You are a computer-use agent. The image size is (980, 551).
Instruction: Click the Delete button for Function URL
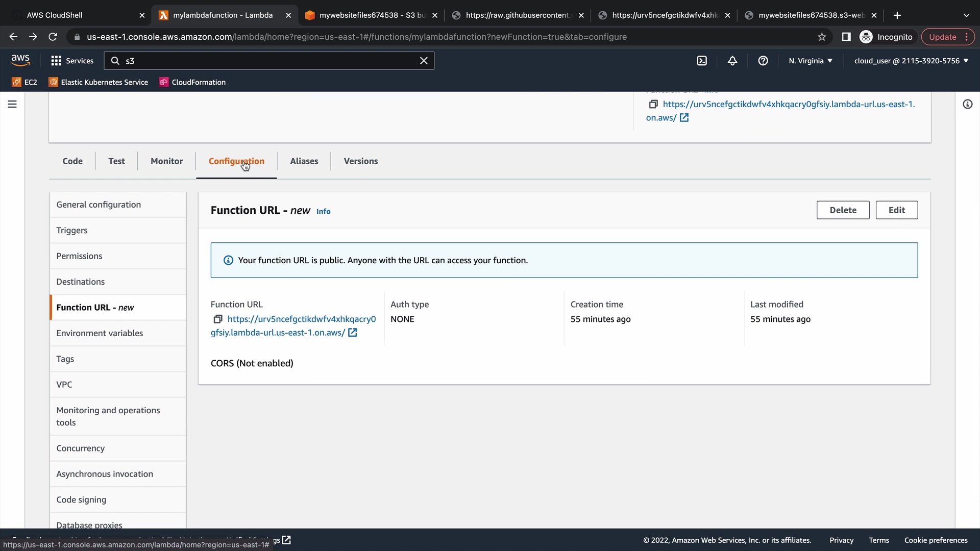tap(843, 210)
